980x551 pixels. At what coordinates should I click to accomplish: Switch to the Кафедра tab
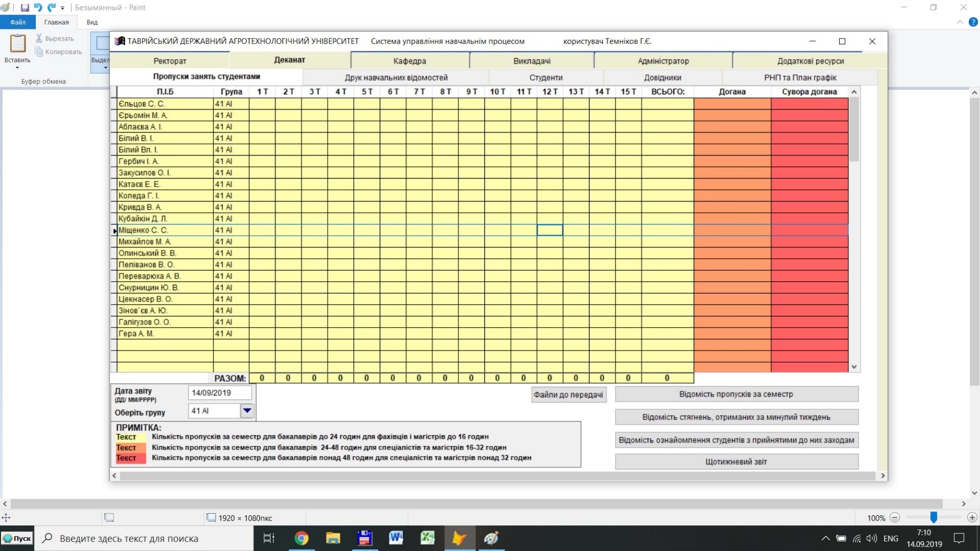409,61
